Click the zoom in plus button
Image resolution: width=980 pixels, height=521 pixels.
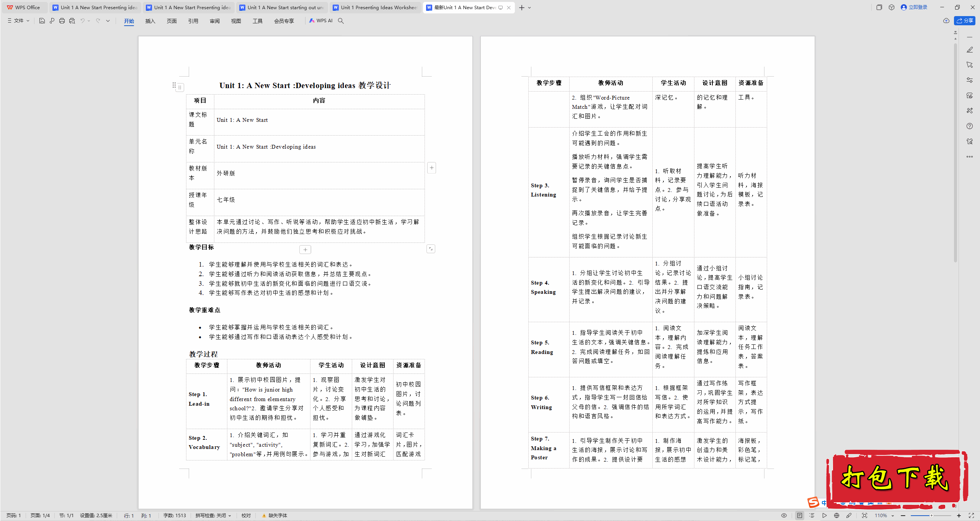(959, 516)
